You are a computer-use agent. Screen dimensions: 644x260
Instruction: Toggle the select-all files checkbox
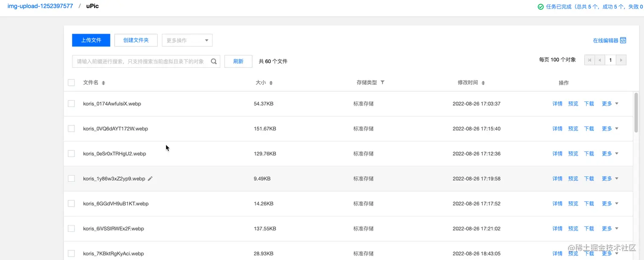(x=71, y=83)
